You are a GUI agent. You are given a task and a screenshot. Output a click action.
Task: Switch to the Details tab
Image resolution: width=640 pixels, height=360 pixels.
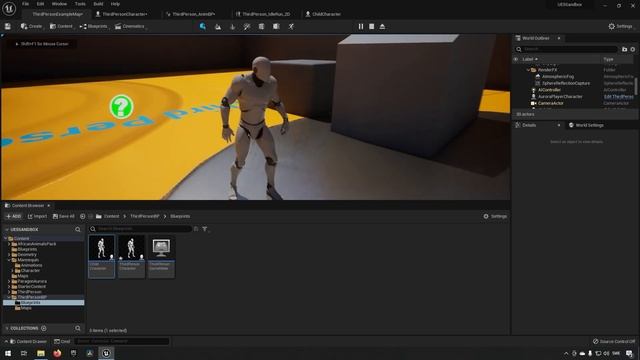point(529,125)
